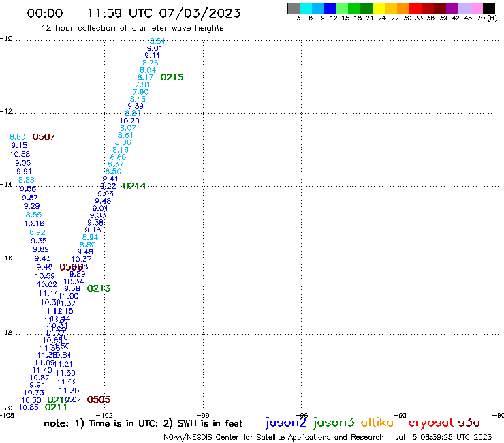Click the wave height value '9.48'
The height and width of the screenshot is (443, 504).
click(103, 201)
